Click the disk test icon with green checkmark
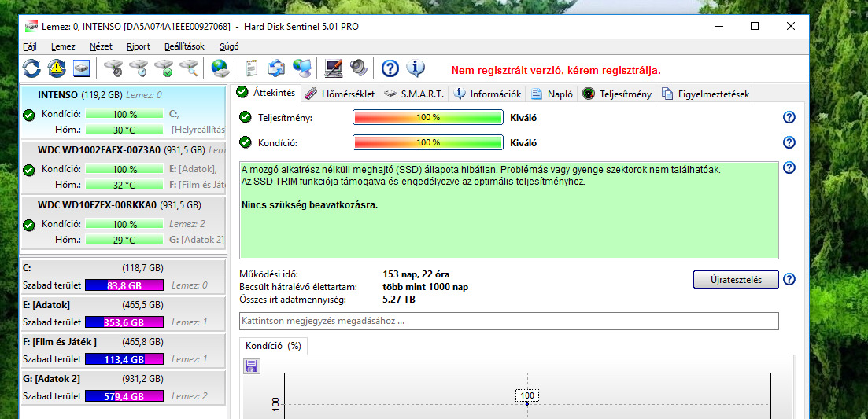Viewport: 868px width, 419px height. [x=164, y=68]
